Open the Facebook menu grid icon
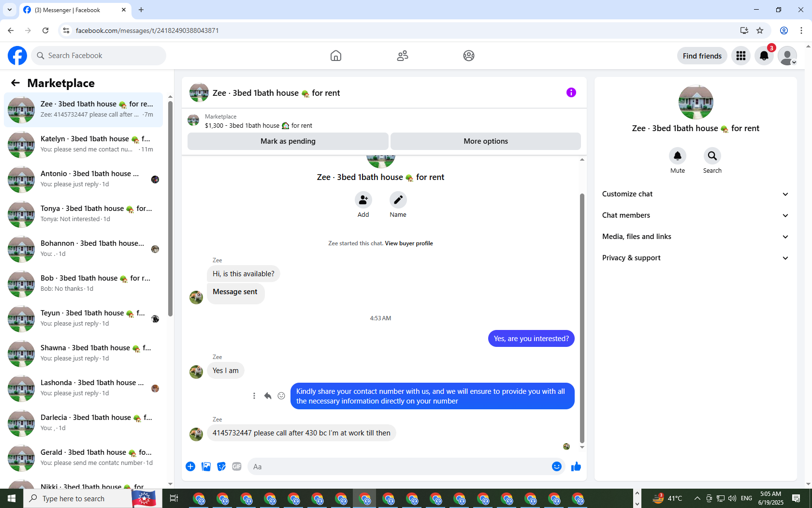The image size is (812, 508). [x=741, y=56]
